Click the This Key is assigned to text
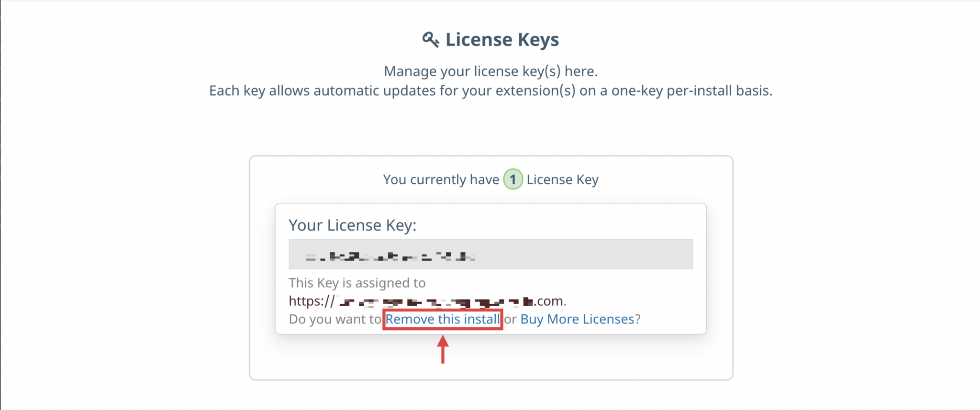Image resolution: width=980 pixels, height=410 pixels. [x=357, y=283]
